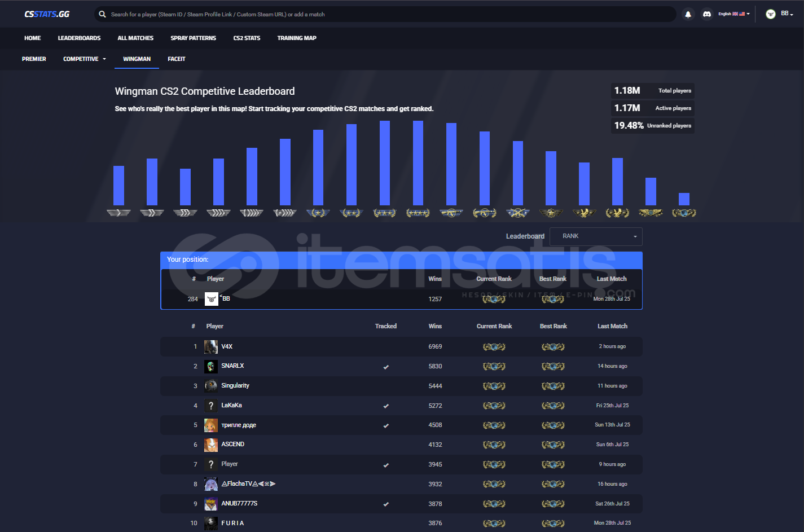Switch to the FACEIT tab
804x532 pixels.
tap(177, 59)
